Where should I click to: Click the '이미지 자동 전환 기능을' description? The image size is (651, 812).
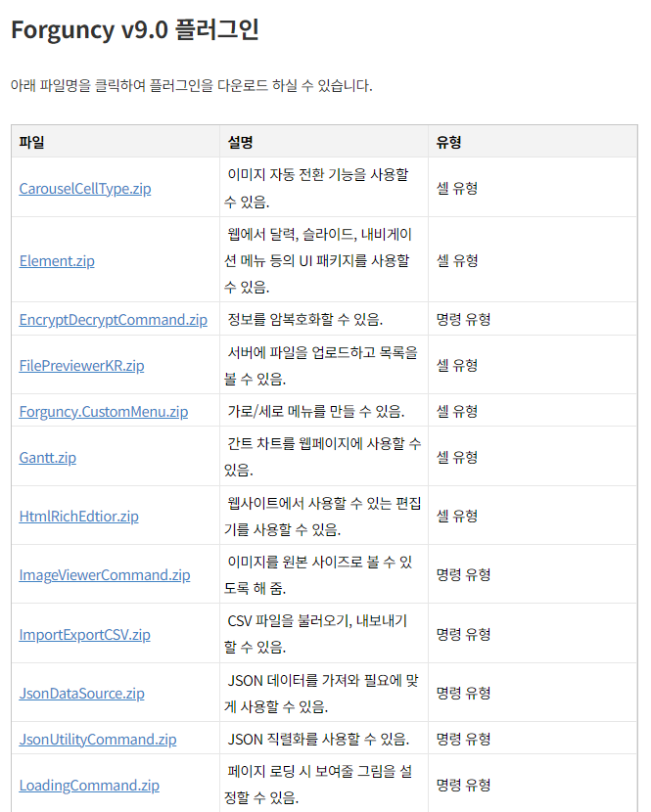316,189
